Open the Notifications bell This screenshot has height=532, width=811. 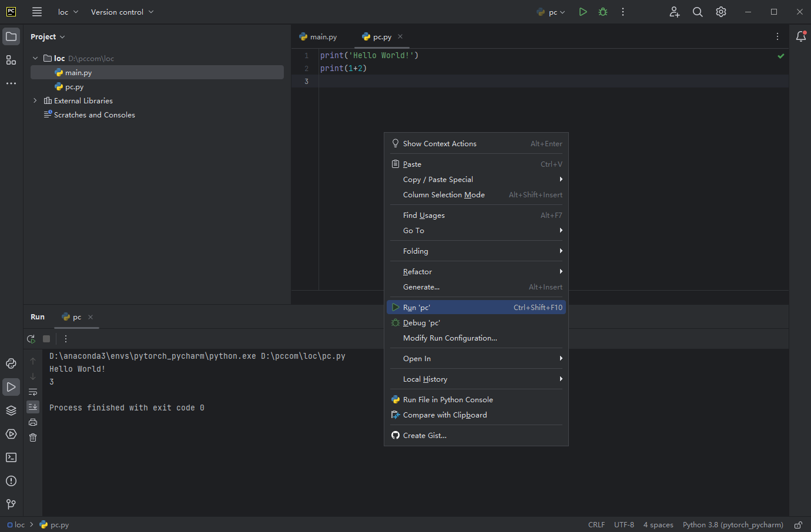pyautogui.click(x=800, y=36)
